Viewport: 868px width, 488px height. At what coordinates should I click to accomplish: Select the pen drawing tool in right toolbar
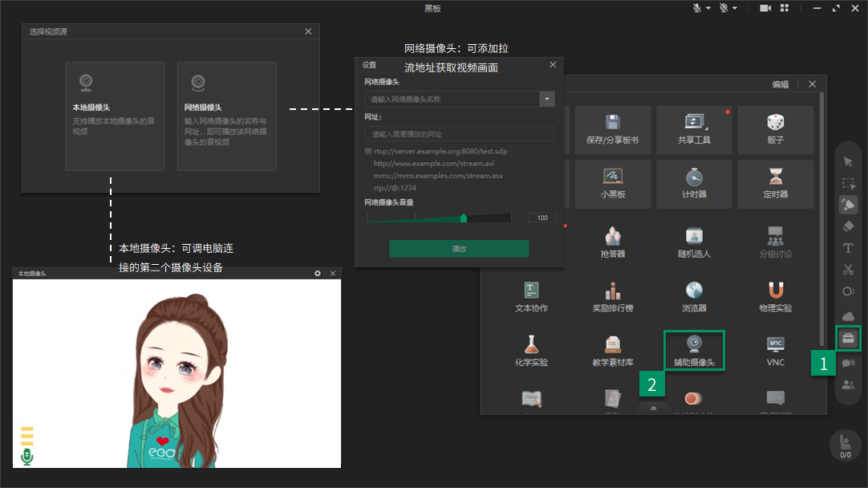848,205
